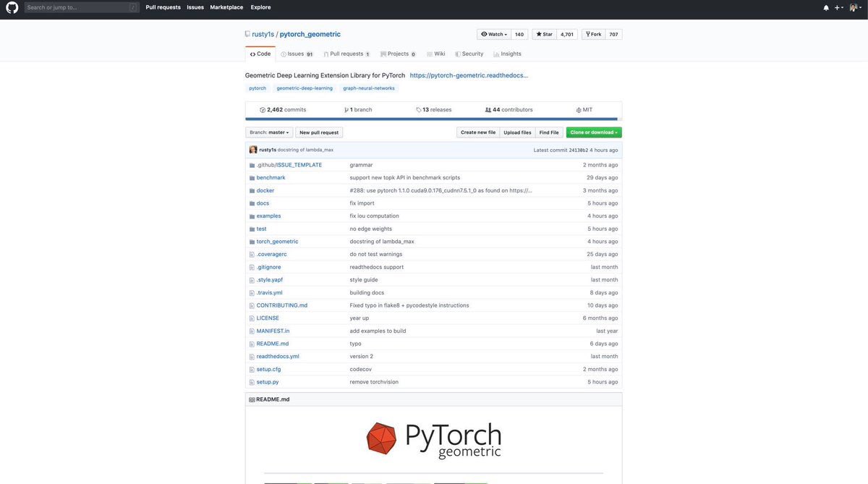The image size is (868, 484).
Task: Click the Find File button
Action: (549, 132)
